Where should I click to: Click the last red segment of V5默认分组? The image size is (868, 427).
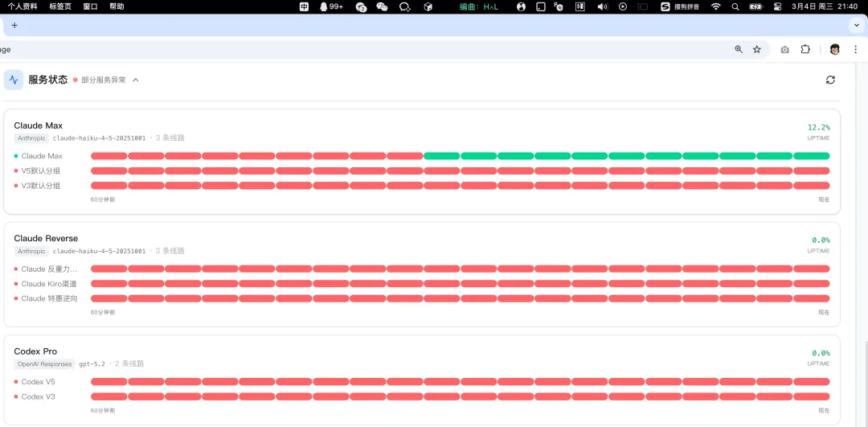[812, 170]
